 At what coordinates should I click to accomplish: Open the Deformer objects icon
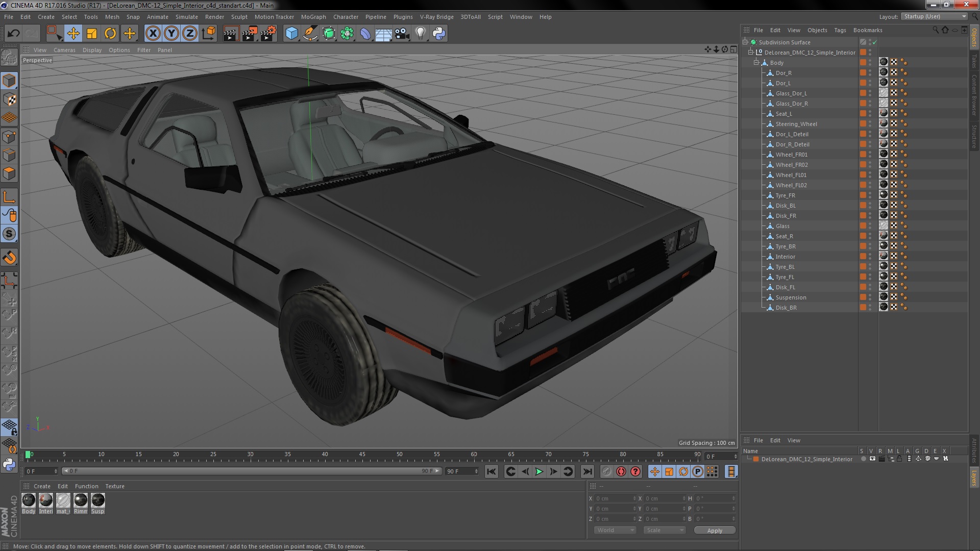coord(365,34)
